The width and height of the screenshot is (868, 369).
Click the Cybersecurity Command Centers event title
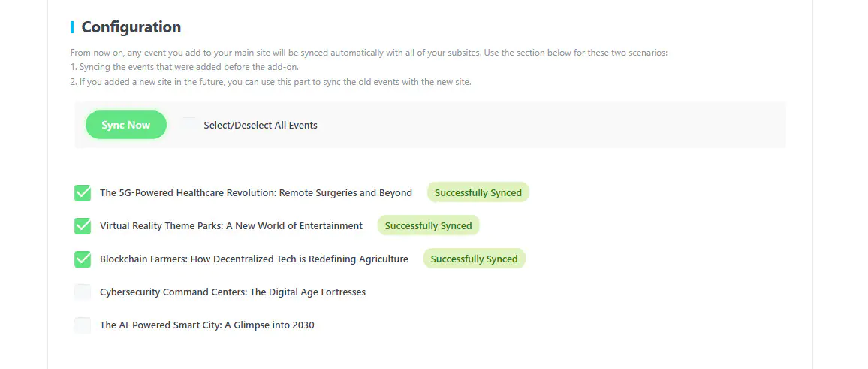[x=232, y=292]
